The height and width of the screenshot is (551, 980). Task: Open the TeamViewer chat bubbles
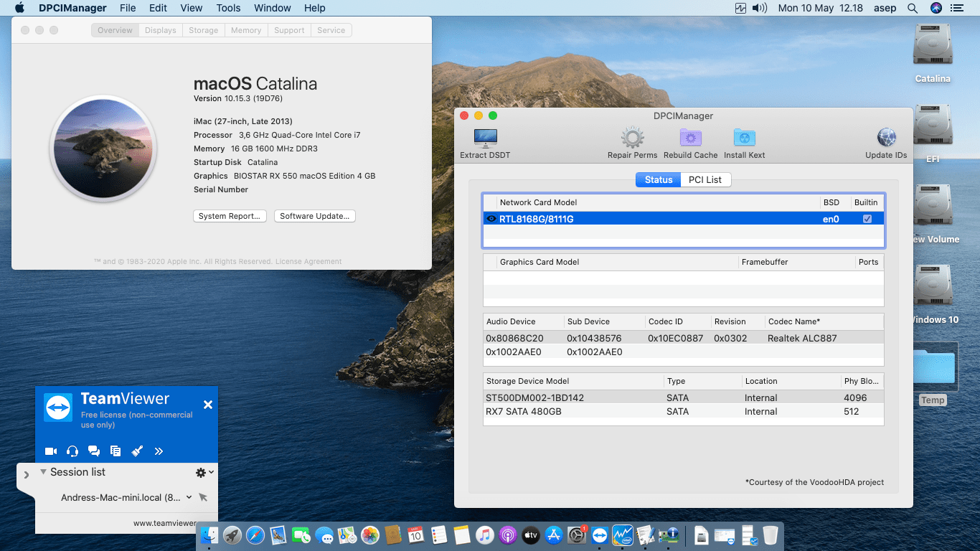(94, 451)
